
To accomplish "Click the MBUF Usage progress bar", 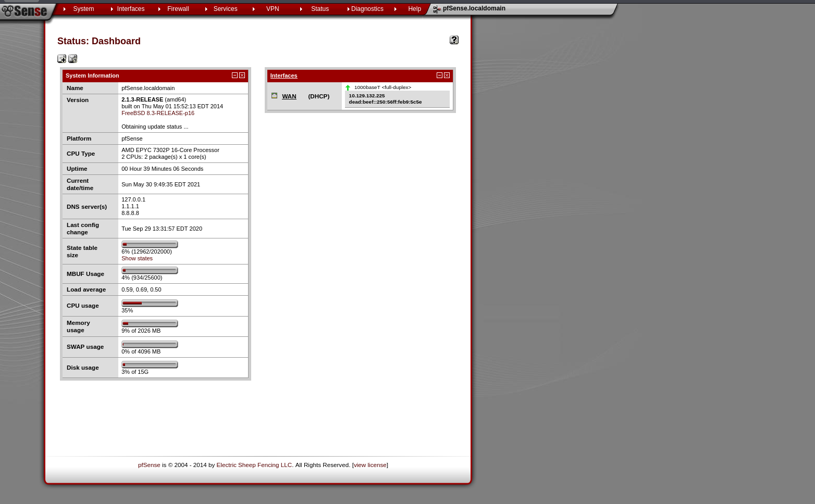I will [x=150, y=270].
